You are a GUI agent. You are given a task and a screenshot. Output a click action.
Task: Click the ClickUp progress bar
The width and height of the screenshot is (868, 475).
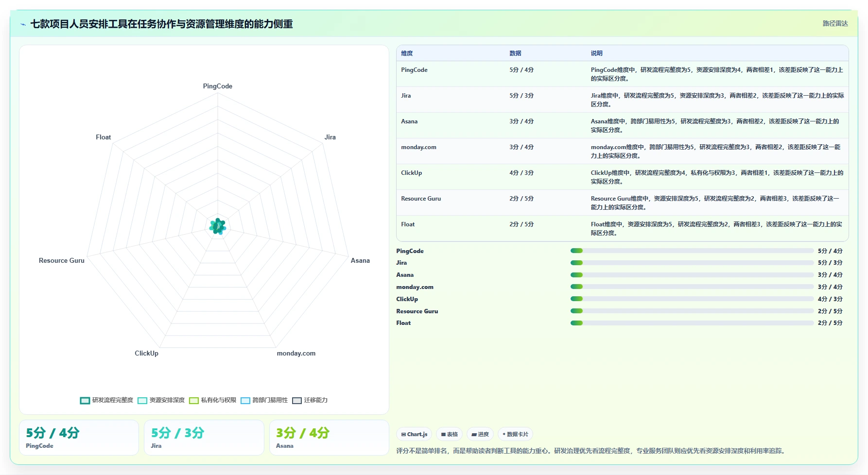(692, 299)
